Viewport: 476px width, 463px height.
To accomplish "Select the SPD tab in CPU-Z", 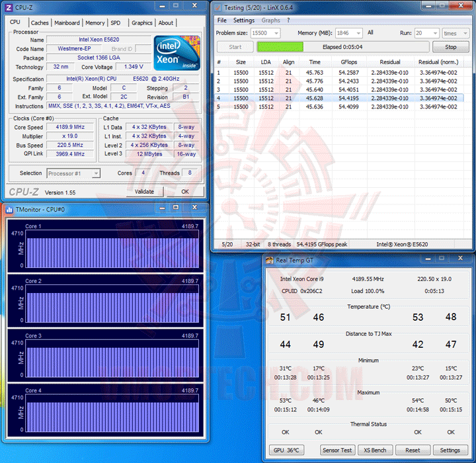I will (115, 22).
